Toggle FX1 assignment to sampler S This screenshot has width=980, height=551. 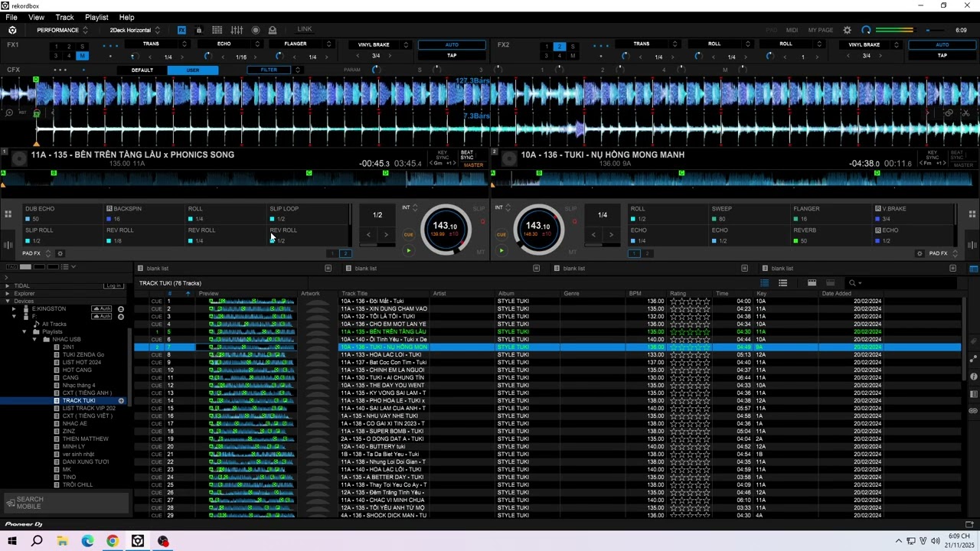point(82,47)
